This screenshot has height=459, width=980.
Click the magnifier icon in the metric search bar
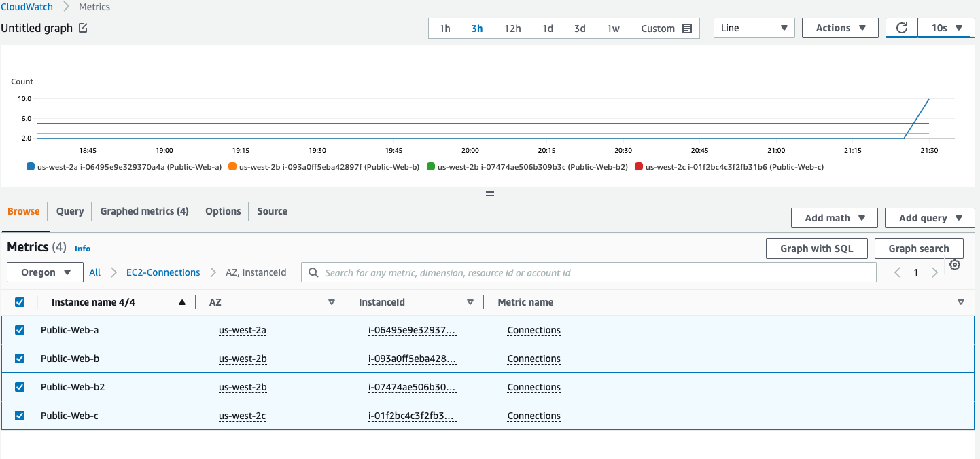click(x=313, y=272)
